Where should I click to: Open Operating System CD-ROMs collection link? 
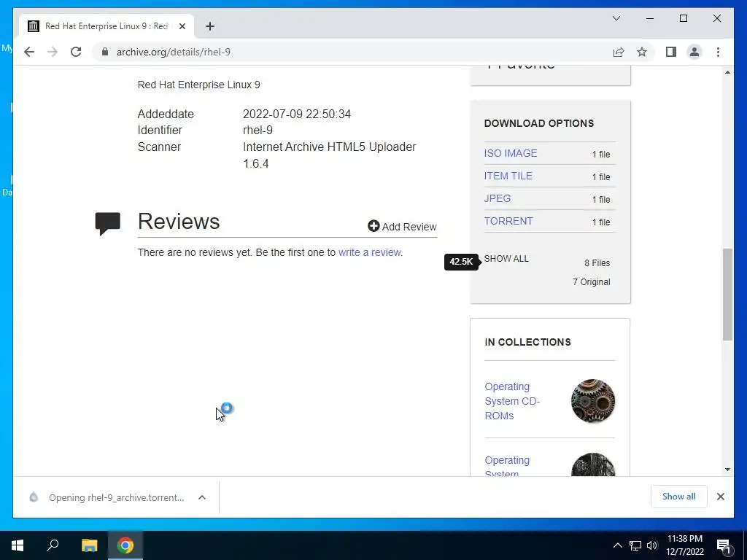tap(512, 401)
